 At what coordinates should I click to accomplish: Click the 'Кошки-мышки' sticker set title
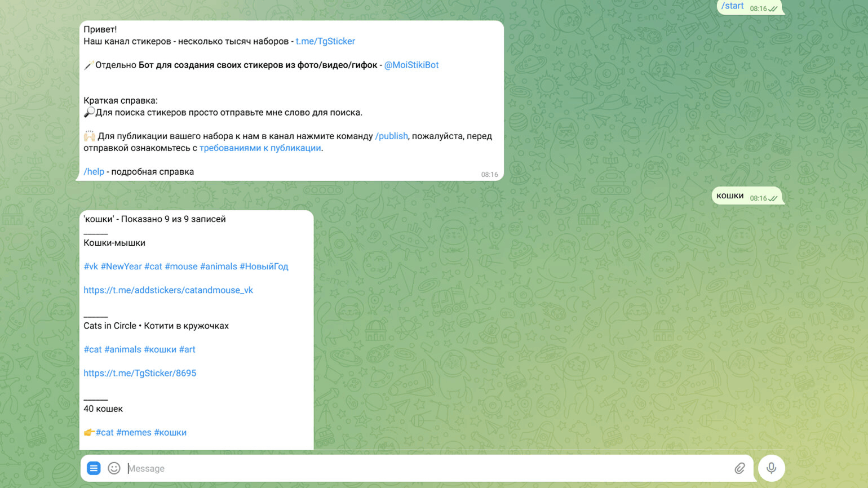(x=114, y=242)
